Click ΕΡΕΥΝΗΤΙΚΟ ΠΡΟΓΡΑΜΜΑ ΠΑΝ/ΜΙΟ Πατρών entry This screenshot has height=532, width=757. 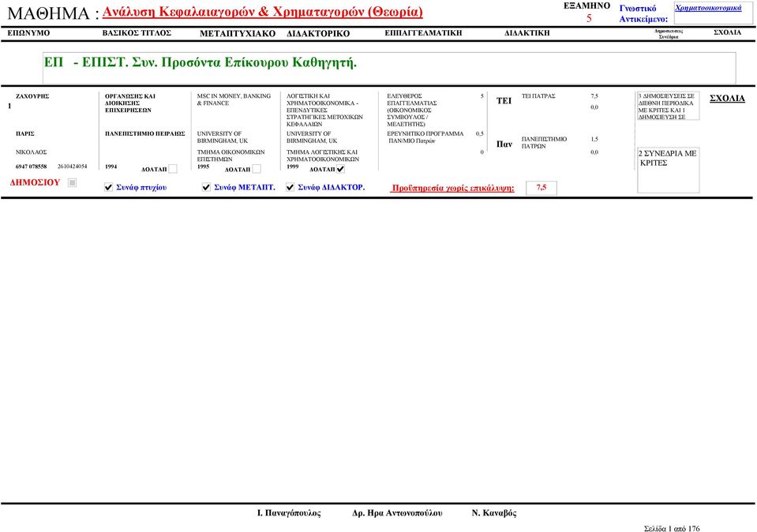[425, 137]
